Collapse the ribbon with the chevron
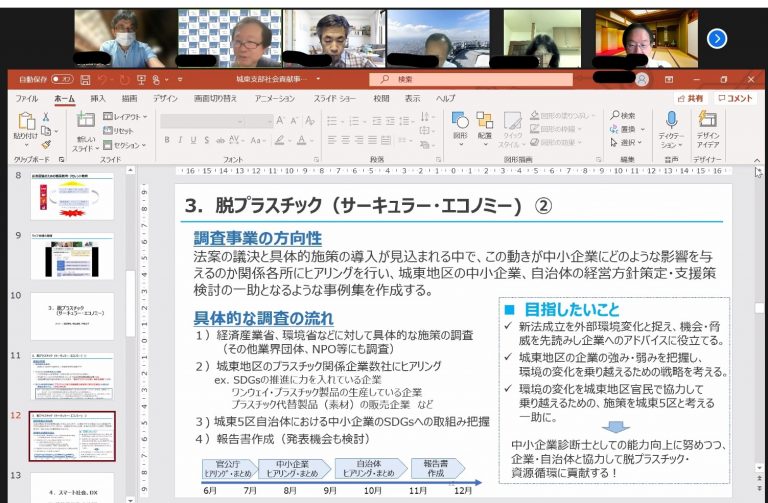Viewport: 768px width, 503px height. (757, 161)
